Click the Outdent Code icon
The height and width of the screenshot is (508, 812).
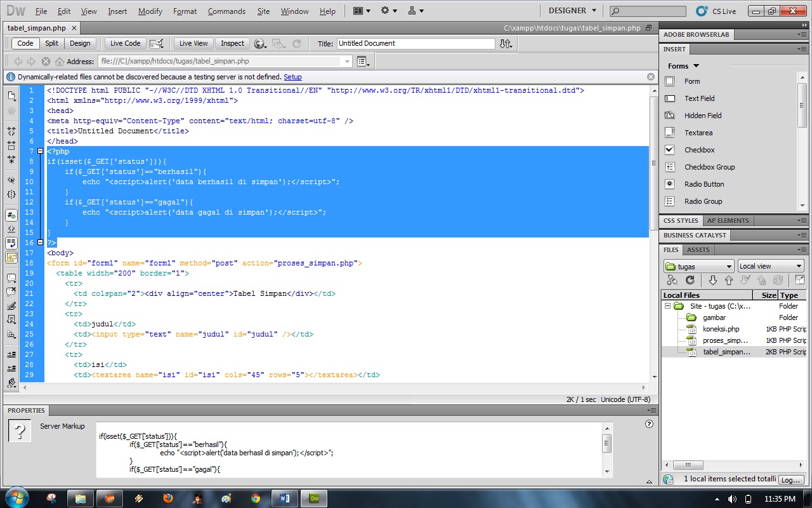click(x=11, y=368)
